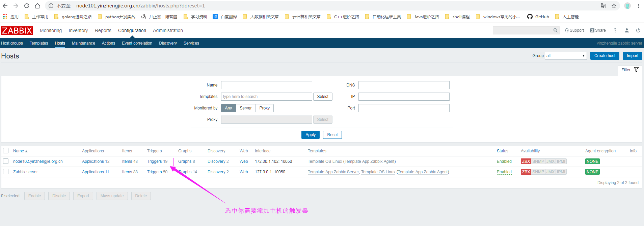The height and width of the screenshot is (226, 644).
Task: Open the 尹正杰 - 博客园 bookmark
Action: [159, 17]
